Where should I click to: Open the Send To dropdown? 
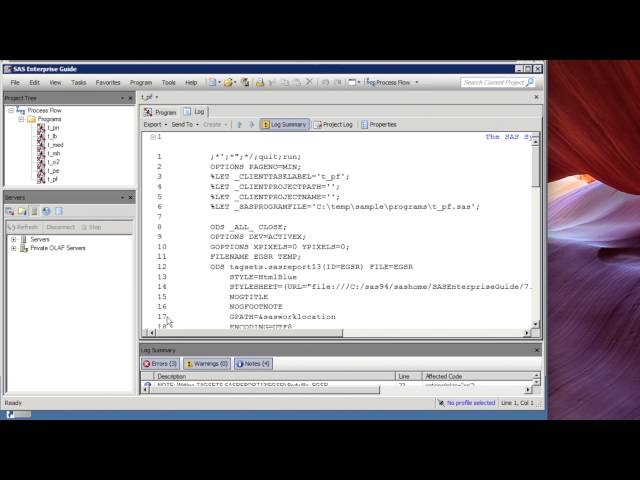click(185, 124)
